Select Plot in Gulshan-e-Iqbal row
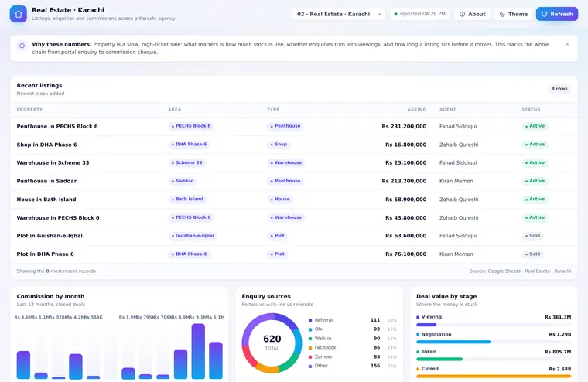588x382 pixels. click(294, 236)
